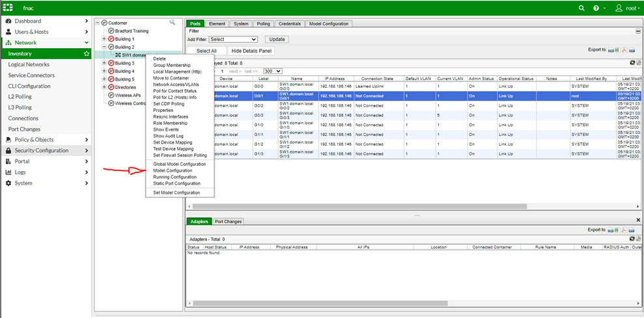
Task: Expand the Building 3 tree node
Action: tap(104, 63)
